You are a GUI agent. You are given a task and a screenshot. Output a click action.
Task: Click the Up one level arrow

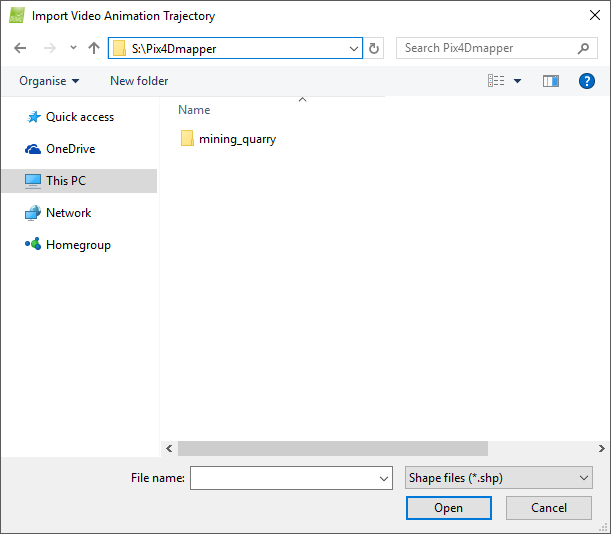pyautogui.click(x=94, y=48)
